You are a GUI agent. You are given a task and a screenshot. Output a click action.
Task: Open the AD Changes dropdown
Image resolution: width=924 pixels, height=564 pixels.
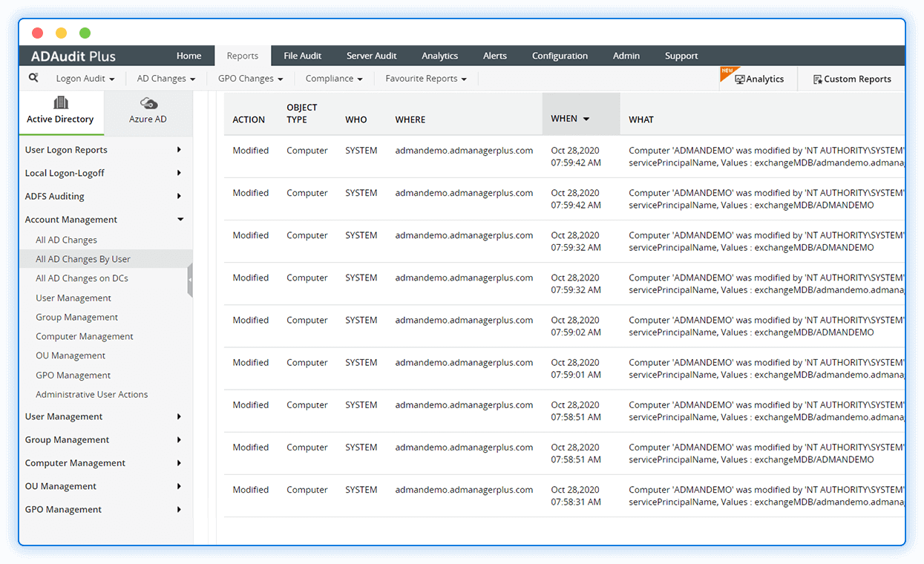point(166,79)
